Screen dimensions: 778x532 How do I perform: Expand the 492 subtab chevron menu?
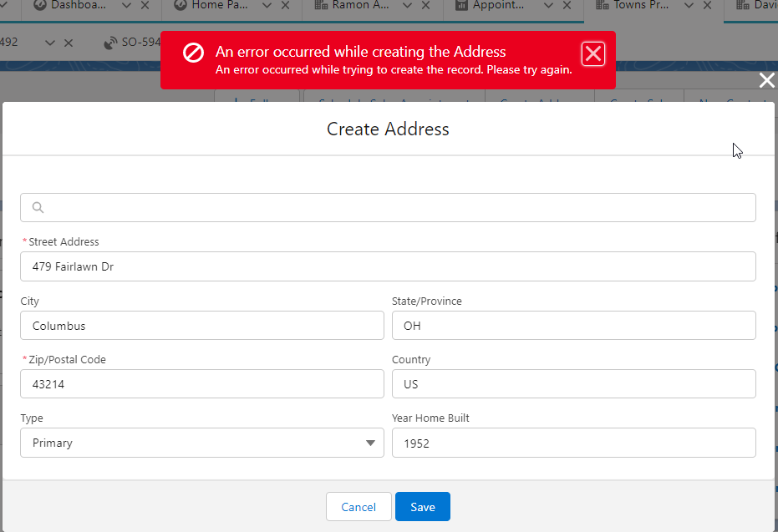pos(48,42)
